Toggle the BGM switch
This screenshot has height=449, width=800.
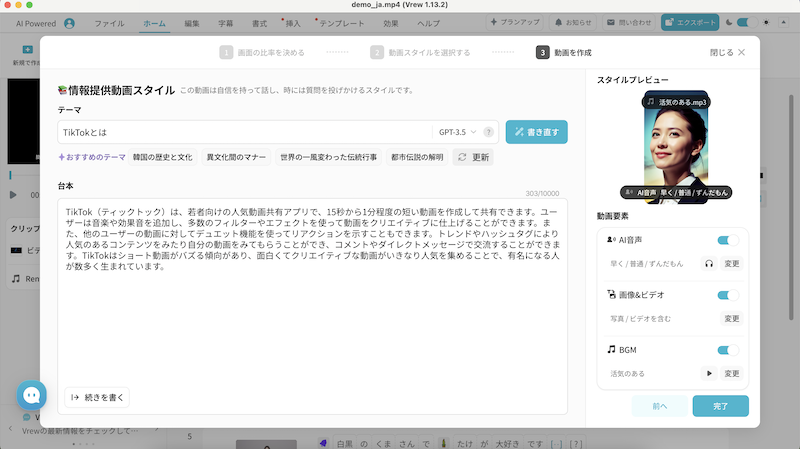click(x=728, y=350)
